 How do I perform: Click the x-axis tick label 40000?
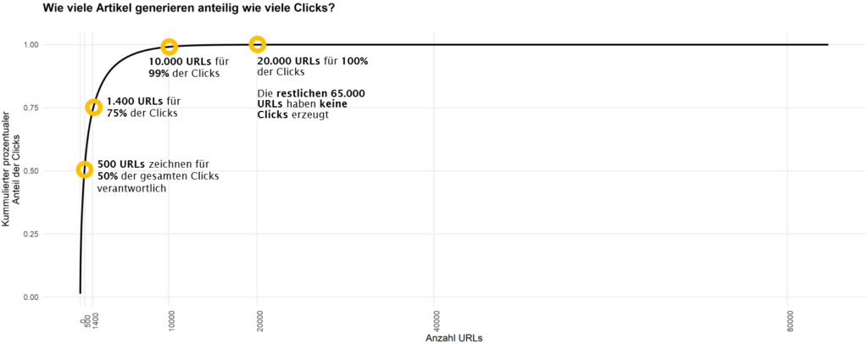point(437,323)
